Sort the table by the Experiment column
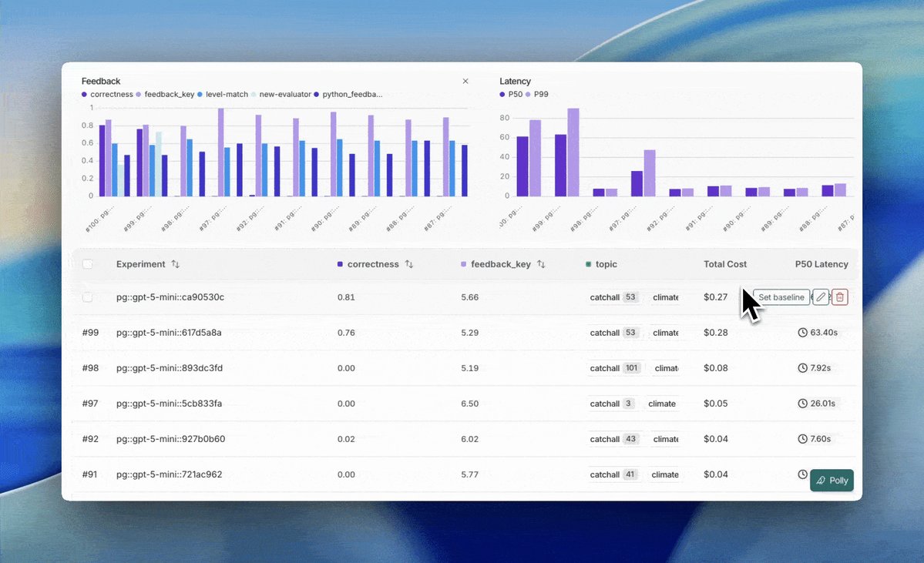Image resolution: width=924 pixels, height=563 pixels. [175, 263]
